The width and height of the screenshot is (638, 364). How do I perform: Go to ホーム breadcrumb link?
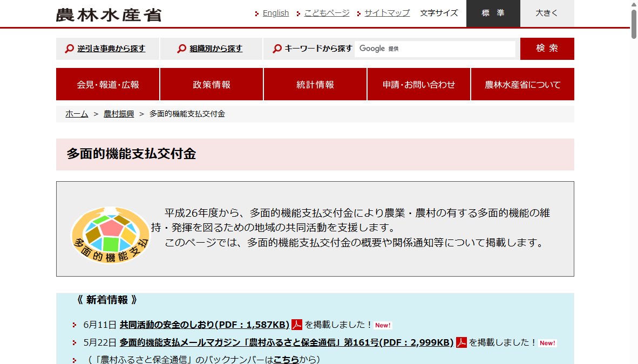click(77, 114)
